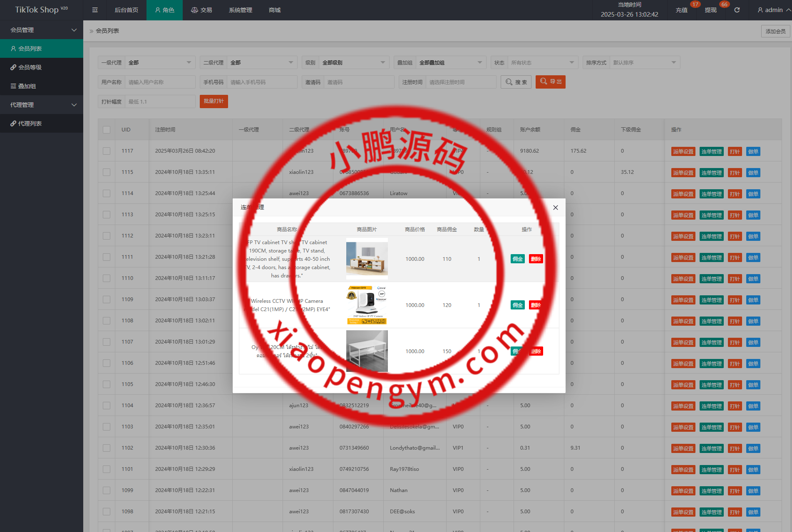792x532 pixels.
Task: Click the 充值 notification with badge 17
Action: [x=681, y=10]
